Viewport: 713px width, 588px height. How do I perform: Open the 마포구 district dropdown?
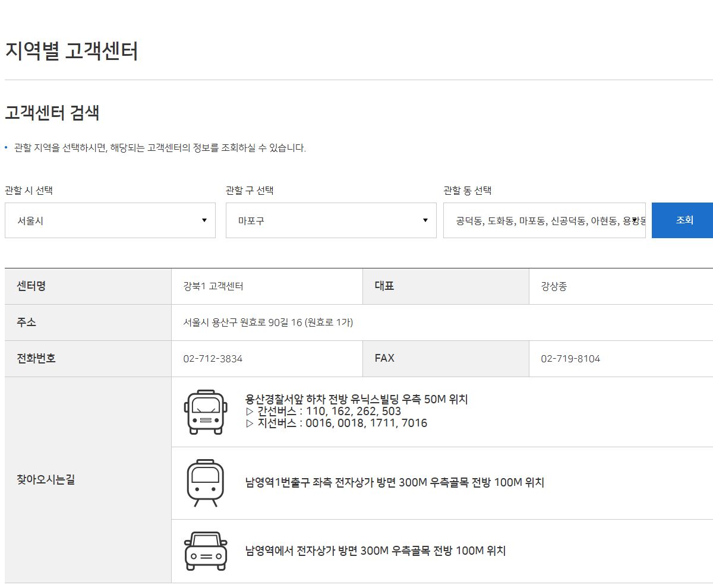pos(331,220)
